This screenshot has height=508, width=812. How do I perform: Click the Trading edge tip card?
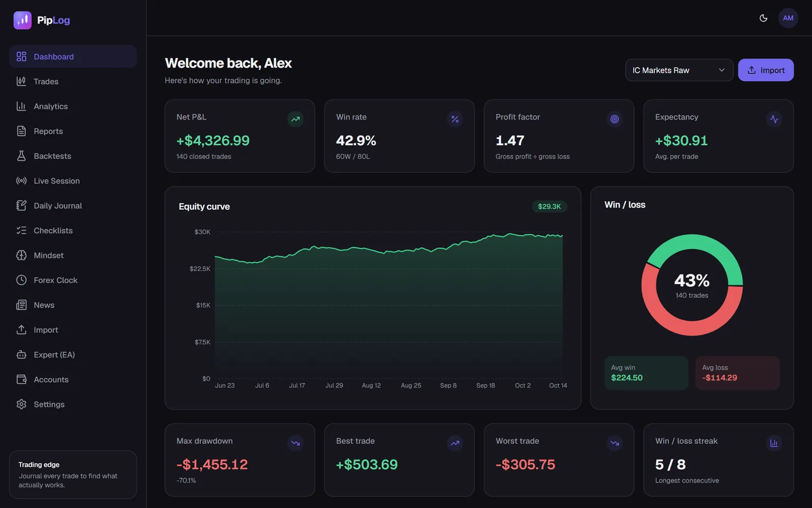[x=73, y=474]
